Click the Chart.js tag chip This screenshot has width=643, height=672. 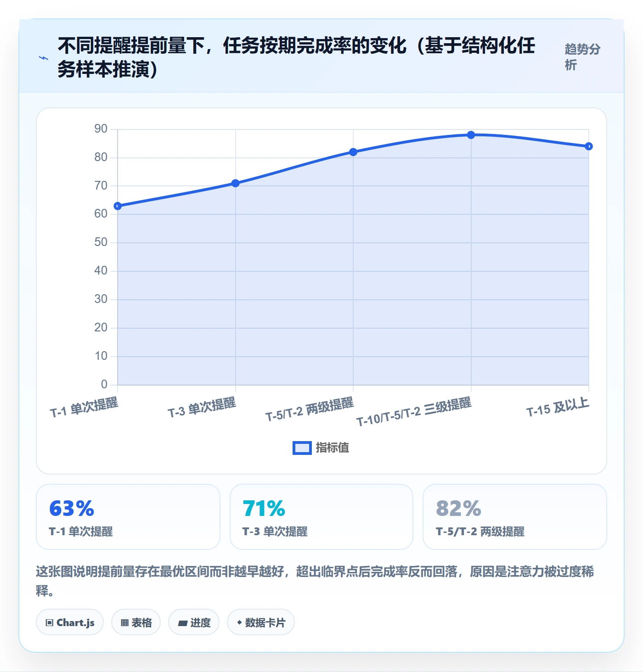tap(70, 622)
